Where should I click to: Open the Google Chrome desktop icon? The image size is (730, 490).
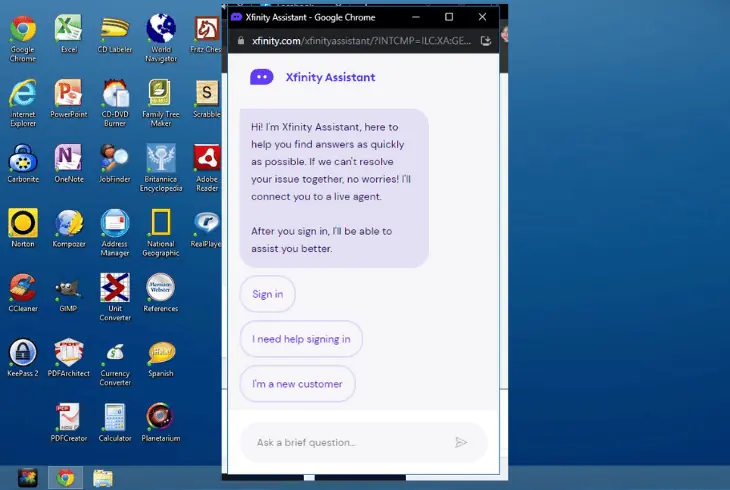point(23,38)
